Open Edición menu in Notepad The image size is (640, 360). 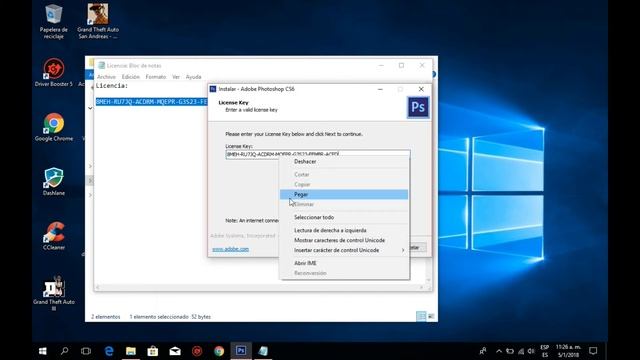[x=131, y=77]
